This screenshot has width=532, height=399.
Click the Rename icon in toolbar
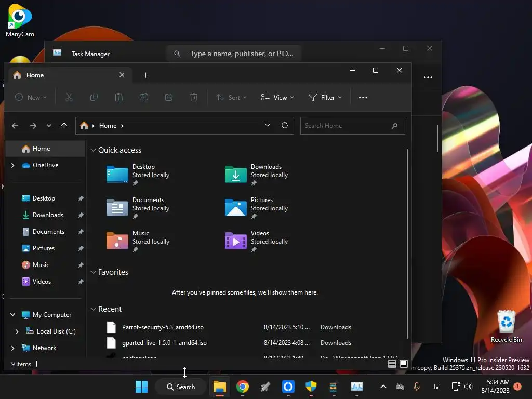click(x=144, y=97)
